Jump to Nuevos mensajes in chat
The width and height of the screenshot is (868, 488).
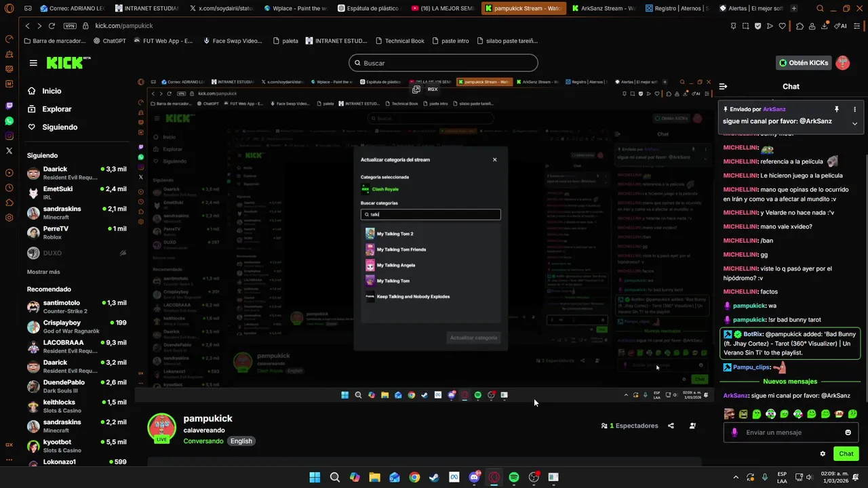[x=790, y=382]
